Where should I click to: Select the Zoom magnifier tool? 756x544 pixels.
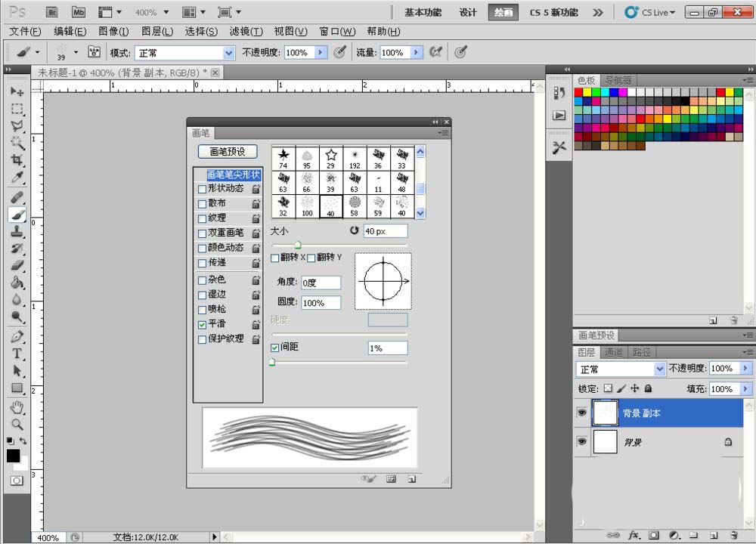[17, 424]
